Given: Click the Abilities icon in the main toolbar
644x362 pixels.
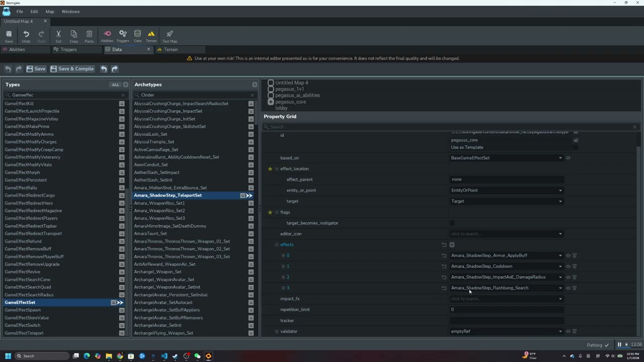Looking at the screenshot, I should (107, 36).
